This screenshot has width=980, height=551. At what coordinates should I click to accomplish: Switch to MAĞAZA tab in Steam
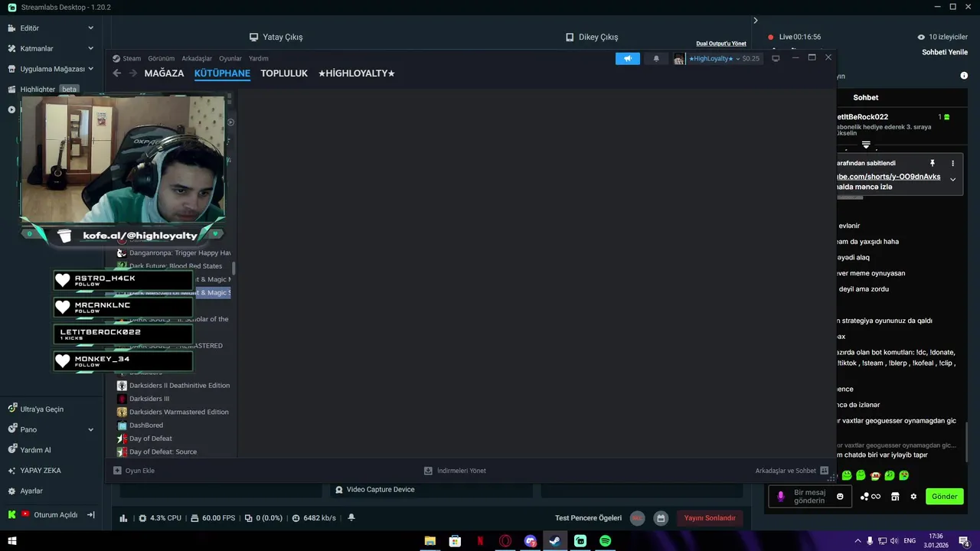(164, 73)
